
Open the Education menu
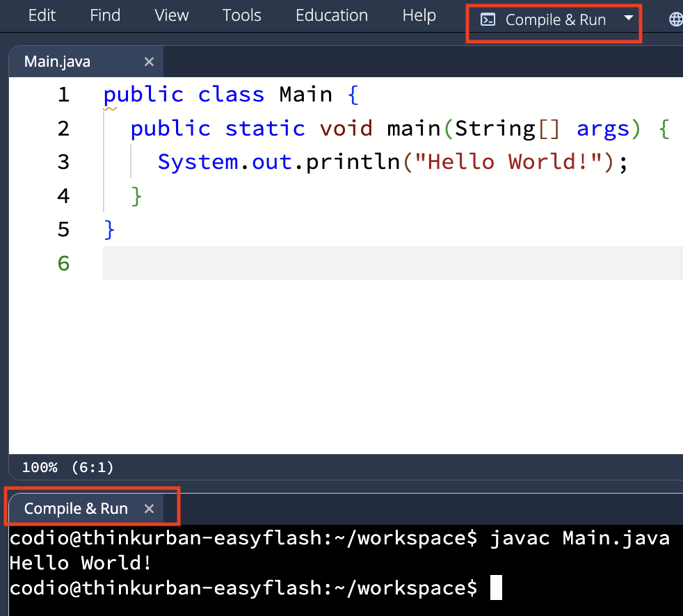click(x=332, y=15)
